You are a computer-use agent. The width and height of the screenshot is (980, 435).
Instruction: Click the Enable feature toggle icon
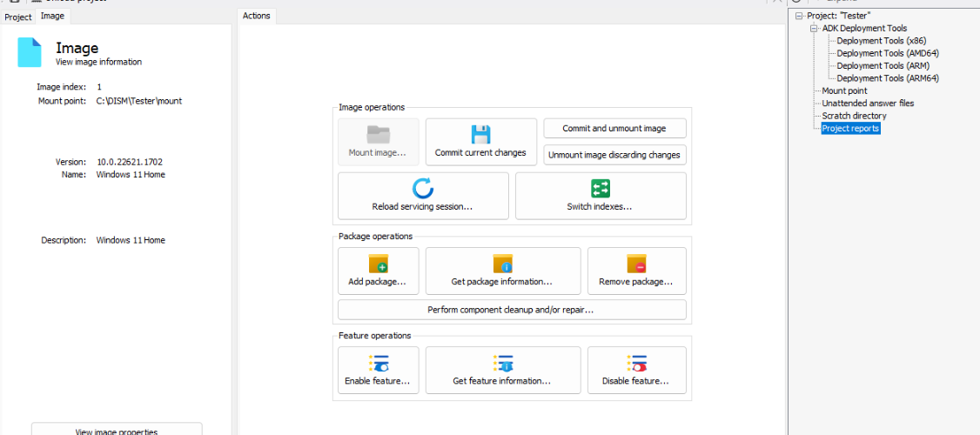click(x=378, y=364)
